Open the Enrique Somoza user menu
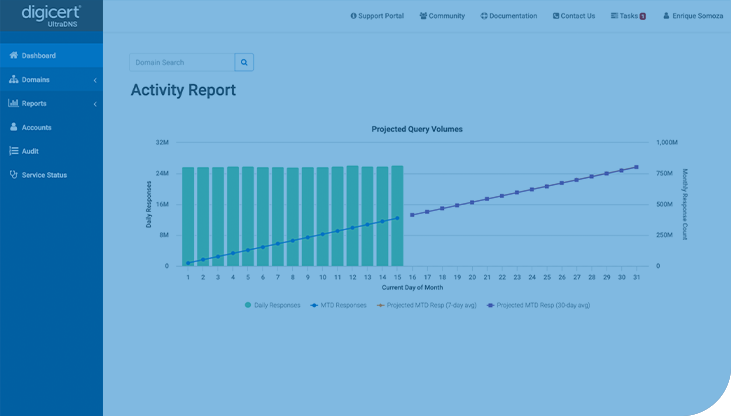Image resolution: width=731 pixels, height=416 pixels. pyautogui.click(x=692, y=16)
